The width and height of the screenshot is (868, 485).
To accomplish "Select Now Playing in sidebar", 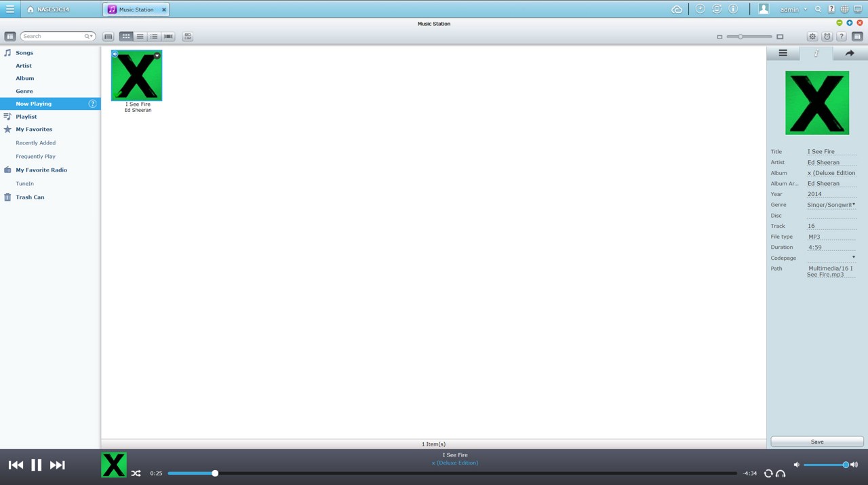I will click(50, 104).
